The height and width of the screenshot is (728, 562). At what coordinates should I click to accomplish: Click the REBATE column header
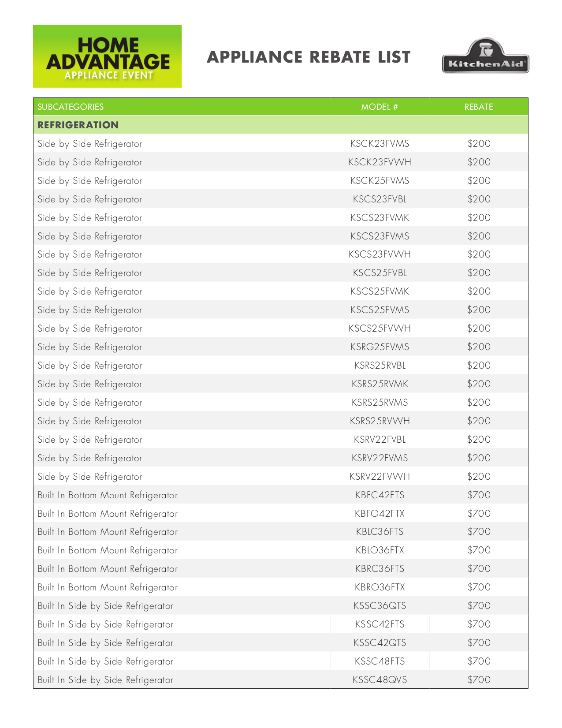479,107
